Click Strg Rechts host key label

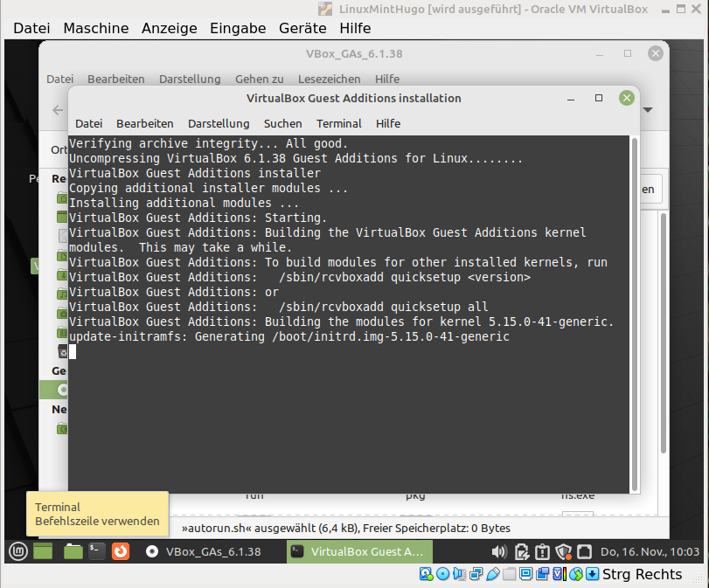coord(642,574)
